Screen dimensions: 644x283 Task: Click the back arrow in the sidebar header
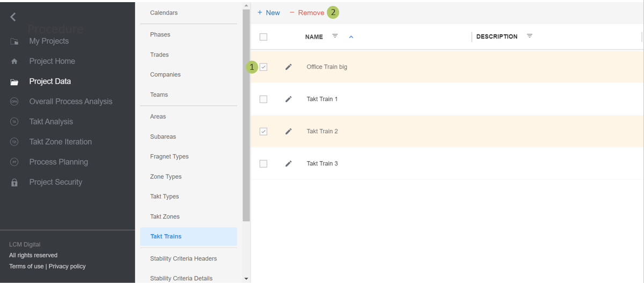[13, 17]
